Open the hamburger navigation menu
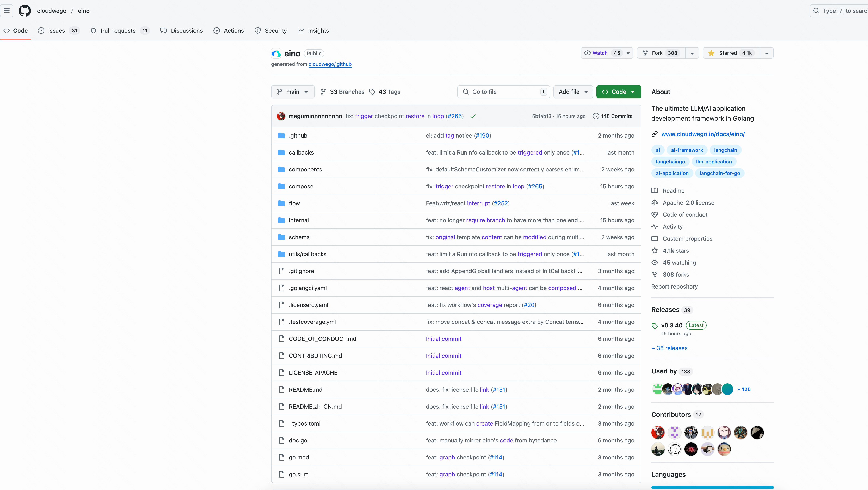This screenshot has width=868, height=490. pyautogui.click(x=7, y=11)
